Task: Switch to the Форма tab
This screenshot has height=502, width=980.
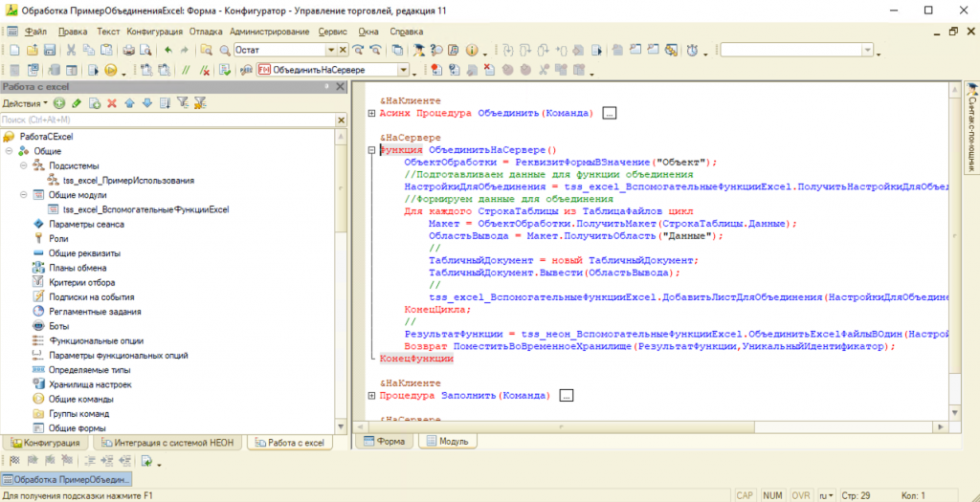Action: tap(384, 441)
